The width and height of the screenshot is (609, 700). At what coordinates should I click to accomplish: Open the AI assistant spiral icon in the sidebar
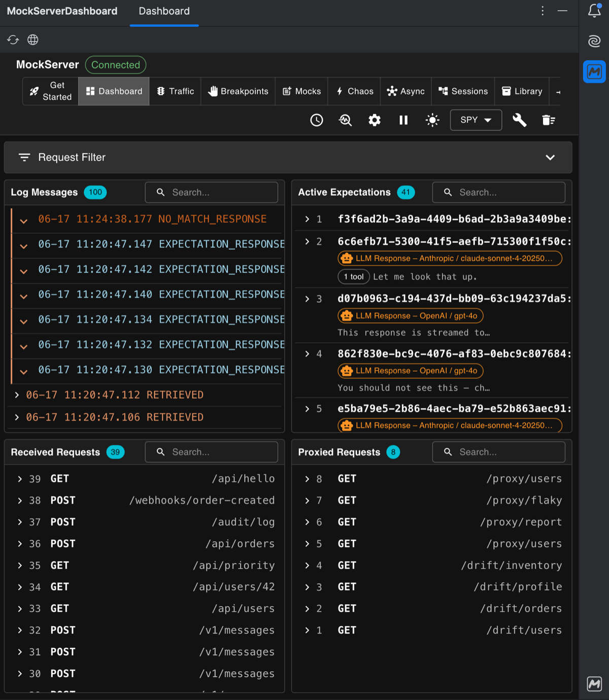click(594, 41)
